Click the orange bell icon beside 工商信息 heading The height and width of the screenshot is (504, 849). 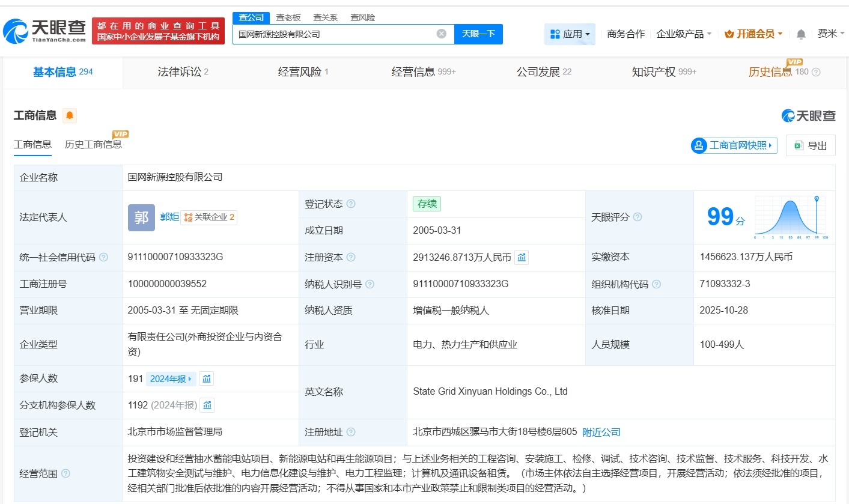(x=70, y=115)
